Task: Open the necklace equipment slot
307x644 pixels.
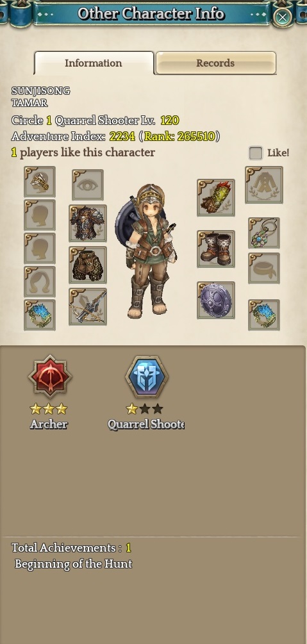Action: [264, 233]
